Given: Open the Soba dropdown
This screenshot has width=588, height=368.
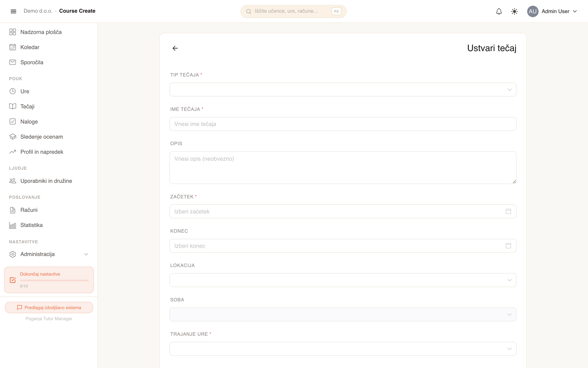Looking at the screenshot, I should click(343, 314).
